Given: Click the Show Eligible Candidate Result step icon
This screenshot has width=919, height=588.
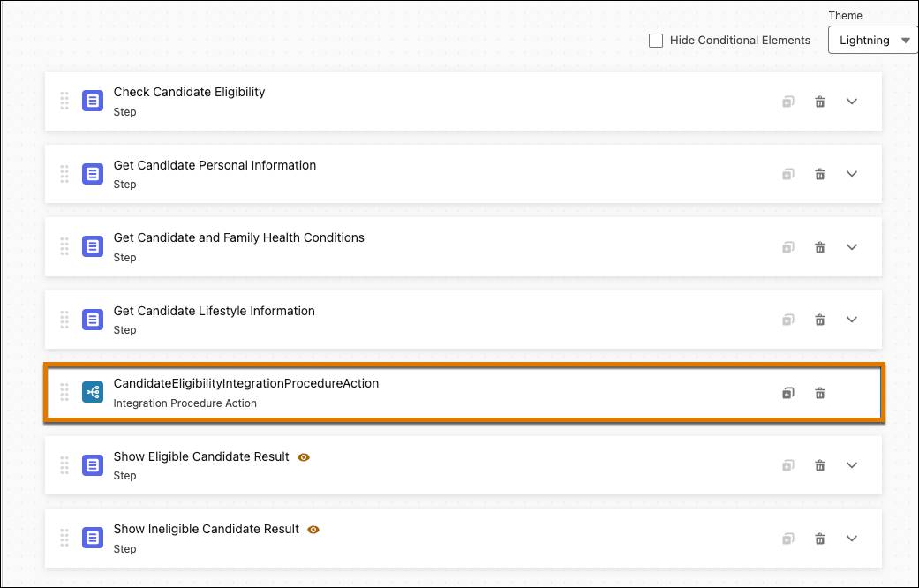Looking at the screenshot, I should point(93,465).
